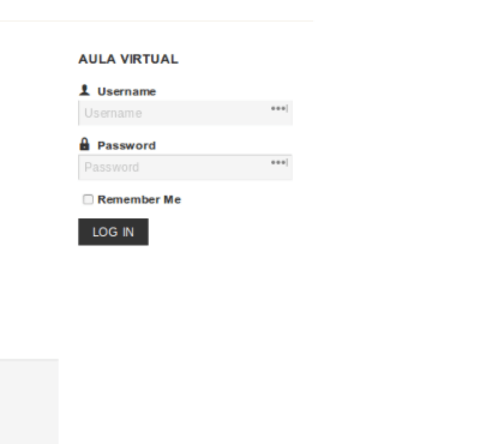Click the gray panel below the form
The height and width of the screenshot is (444, 477).
click(x=29, y=401)
